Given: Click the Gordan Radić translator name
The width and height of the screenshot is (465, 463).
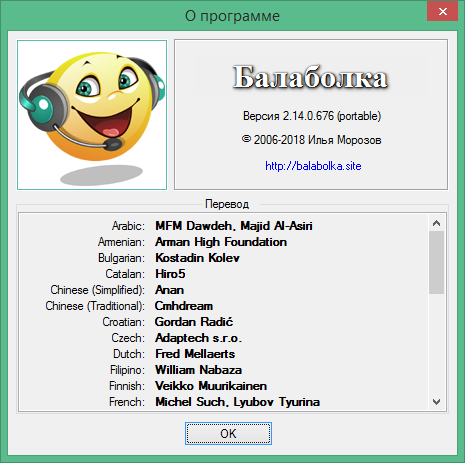Looking at the screenshot, I should click(x=194, y=322).
